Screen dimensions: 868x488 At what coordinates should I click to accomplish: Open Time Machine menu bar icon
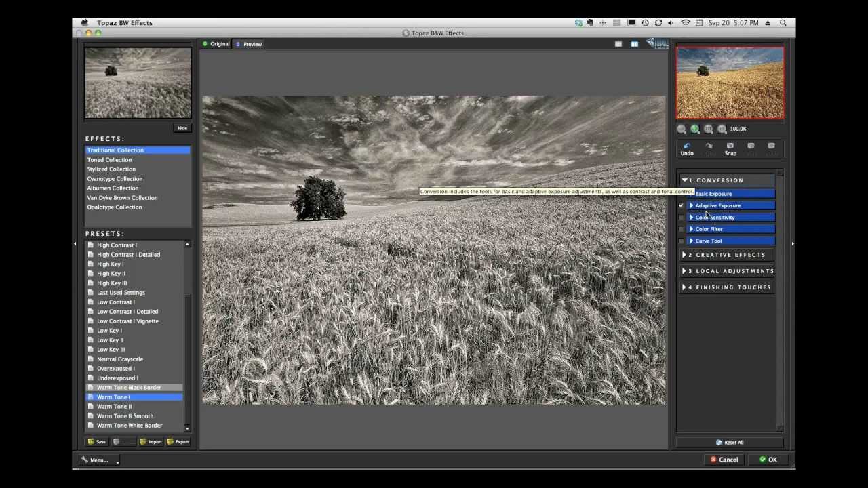click(x=645, y=23)
